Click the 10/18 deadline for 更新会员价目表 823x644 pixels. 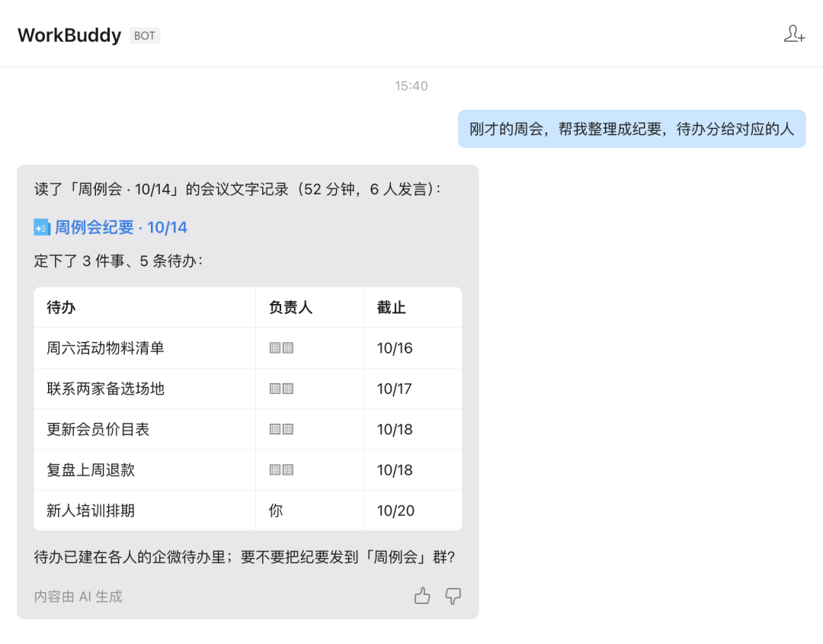(x=412, y=429)
